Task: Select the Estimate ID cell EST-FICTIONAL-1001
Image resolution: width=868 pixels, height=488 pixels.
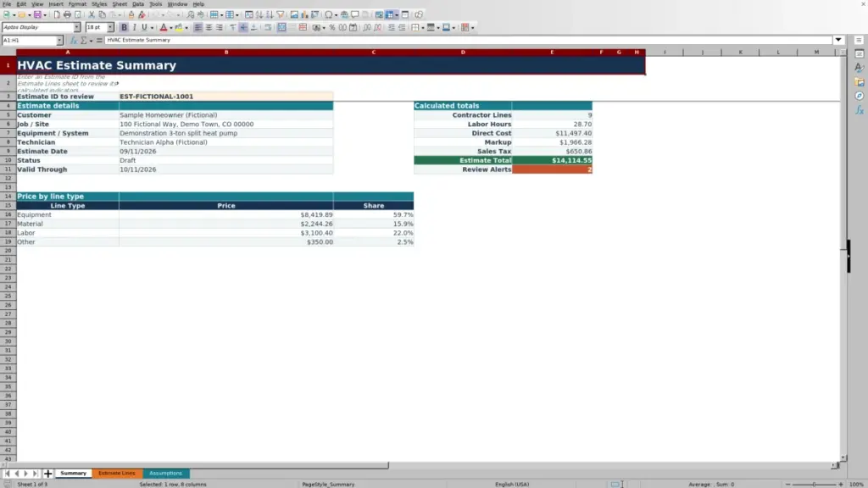Action: (x=225, y=97)
